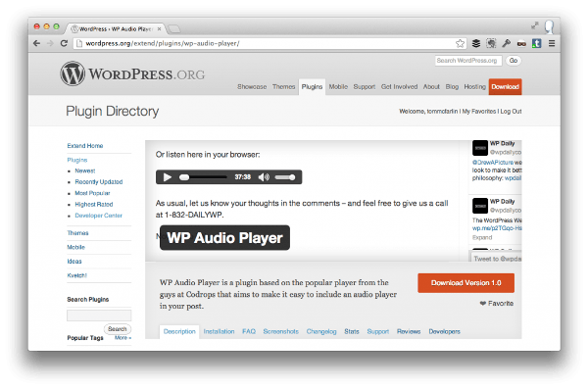Open Recently Updated plugins link
Screen dimensions: 588x389
(x=99, y=182)
